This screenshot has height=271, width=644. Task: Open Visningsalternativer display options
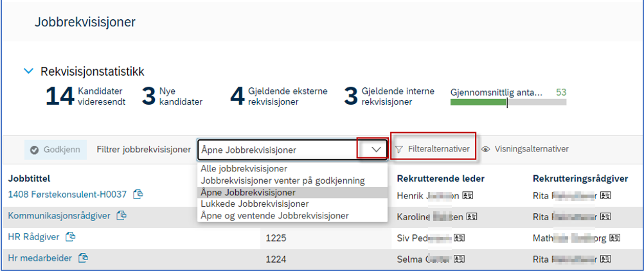click(525, 149)
